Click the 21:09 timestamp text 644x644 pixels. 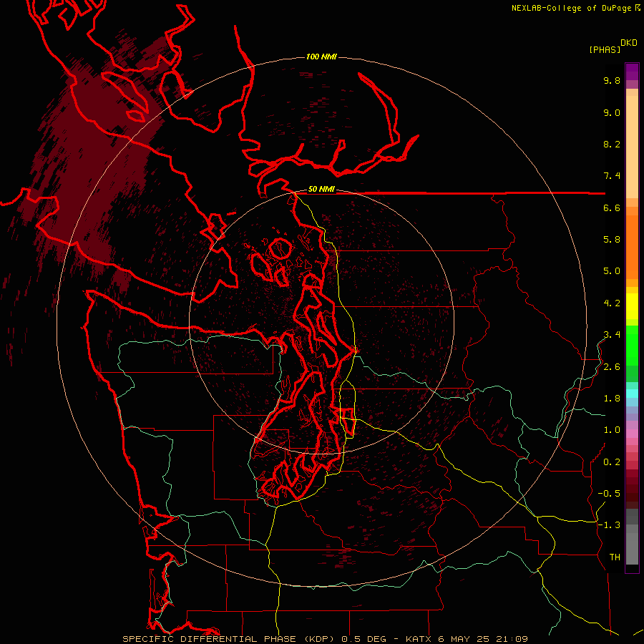click(512, 639)
